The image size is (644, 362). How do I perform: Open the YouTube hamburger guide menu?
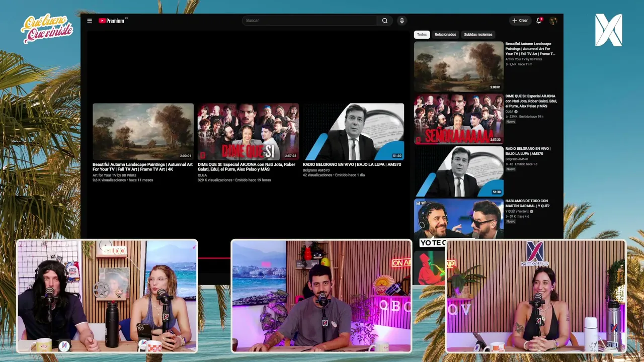pos(90,21)
